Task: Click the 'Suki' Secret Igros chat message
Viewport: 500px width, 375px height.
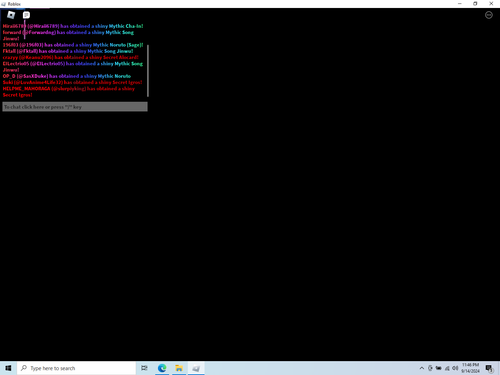Action: point(72,82)
